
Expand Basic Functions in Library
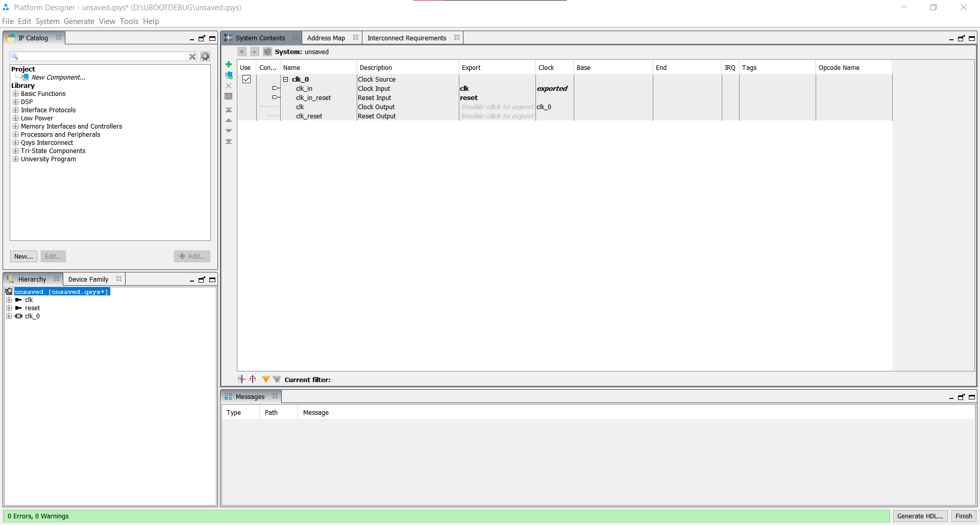click(15, 93)
